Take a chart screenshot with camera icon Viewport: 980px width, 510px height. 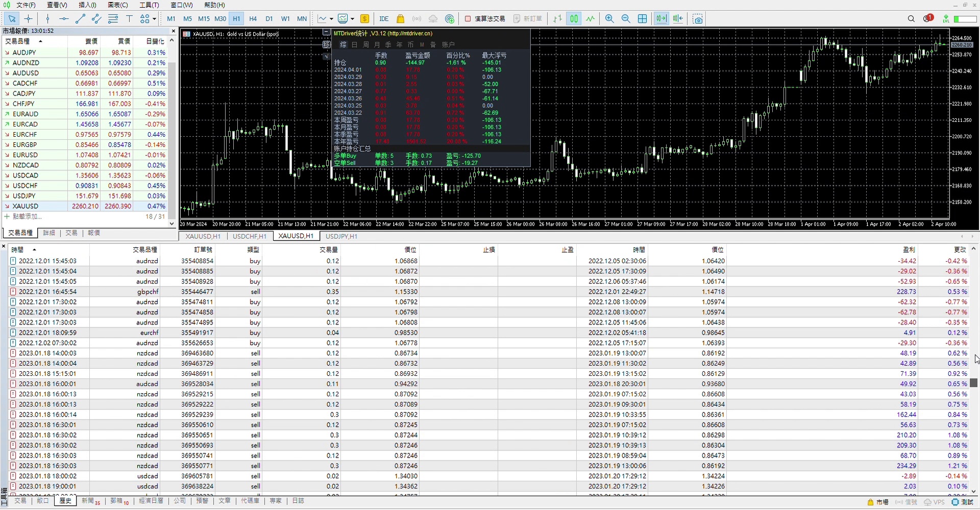[698, 19]
